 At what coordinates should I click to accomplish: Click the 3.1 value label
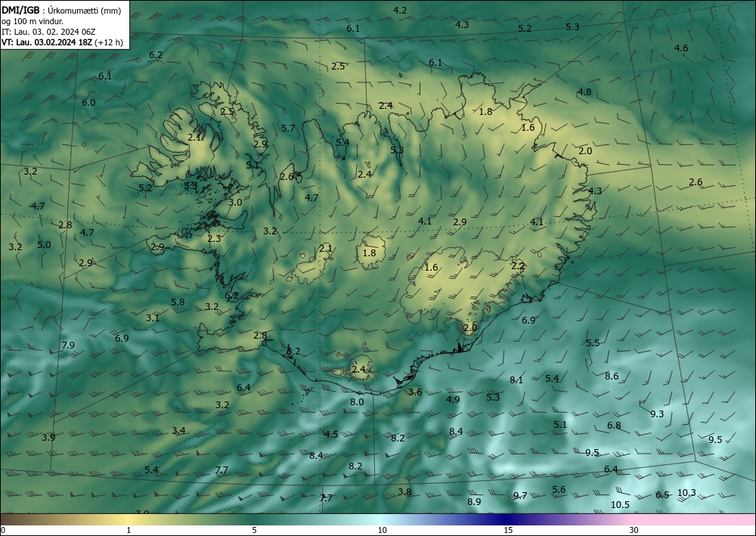(x=153, y=318)
